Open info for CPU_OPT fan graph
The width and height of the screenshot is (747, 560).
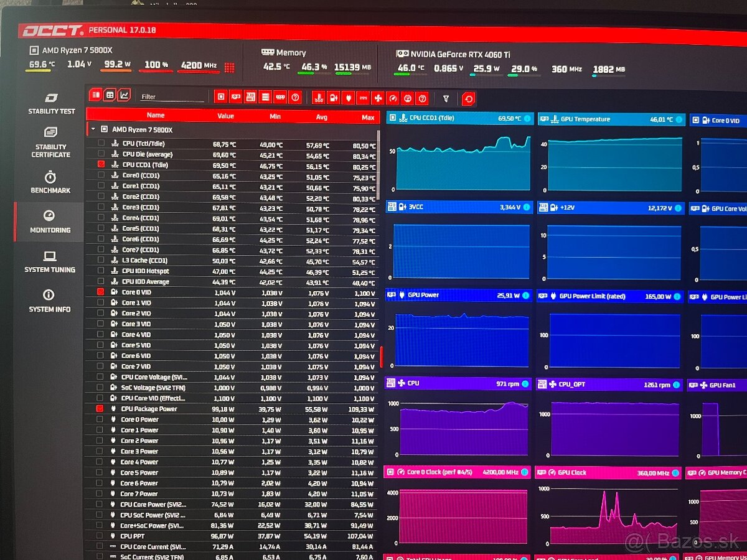[677, 385]
